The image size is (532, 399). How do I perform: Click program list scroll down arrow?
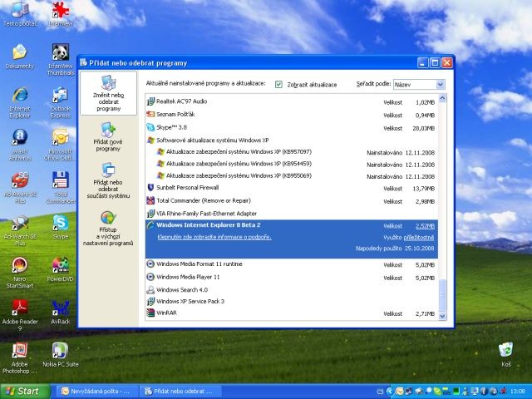pyautogui.click(x=442, y=316)
